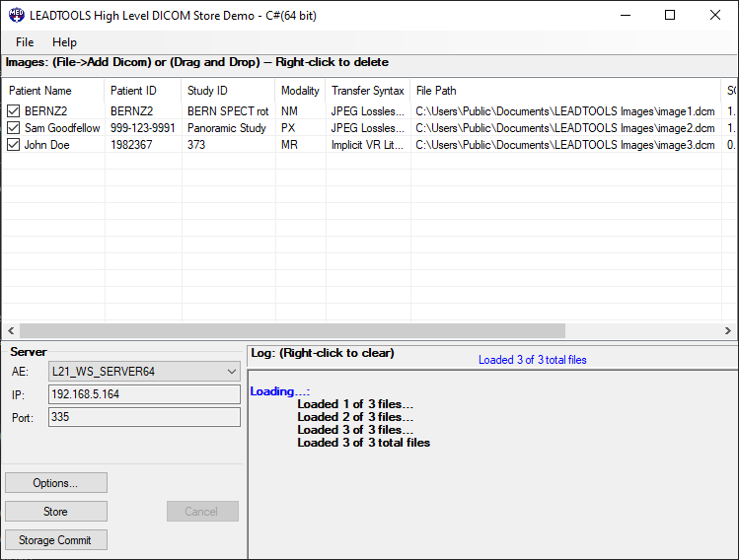Click the PX modality cell
This screenshot has width=739, height=560.
[x=288, y=128]
